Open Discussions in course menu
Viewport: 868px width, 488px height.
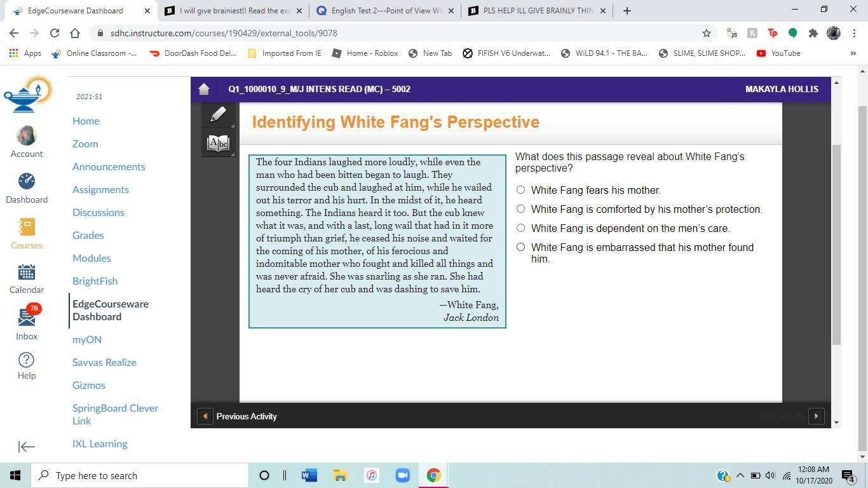[x=98, y=212]
